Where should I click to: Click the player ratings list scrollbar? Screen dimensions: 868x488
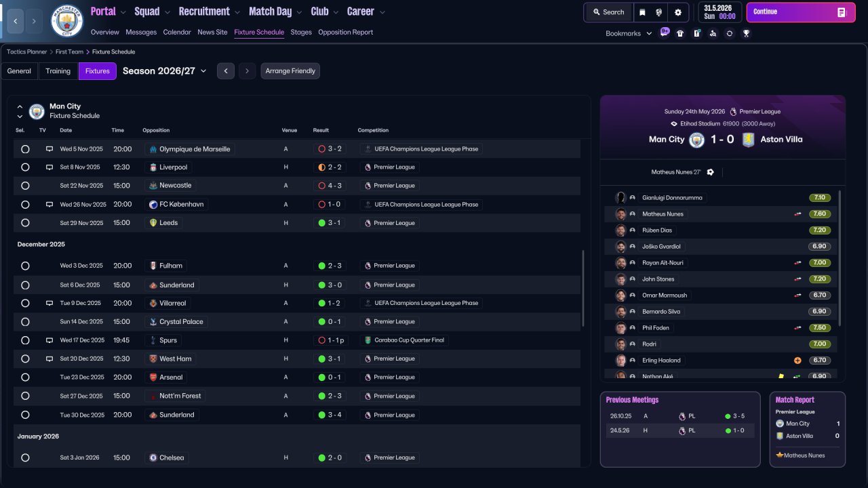pyautogui.click(x=840, y=258)
